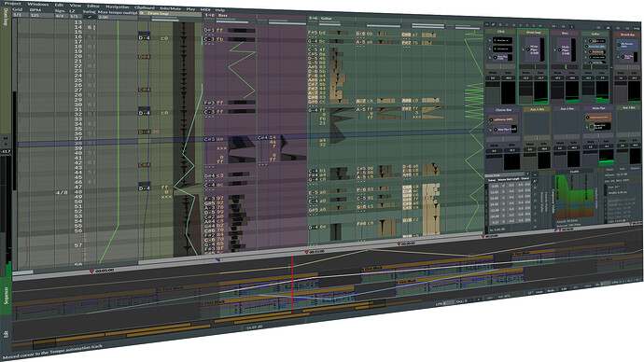
Task: Click the 00:20:00 timeline marker
Action: (406, 244)
